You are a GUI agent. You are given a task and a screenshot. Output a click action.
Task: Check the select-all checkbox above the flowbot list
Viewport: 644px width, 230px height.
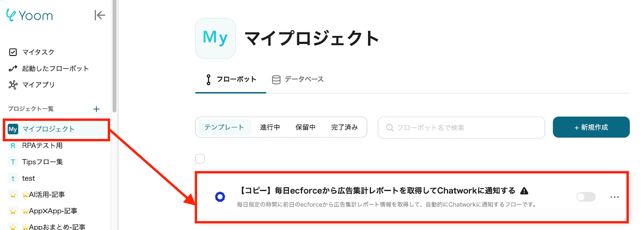pos(200,159)
